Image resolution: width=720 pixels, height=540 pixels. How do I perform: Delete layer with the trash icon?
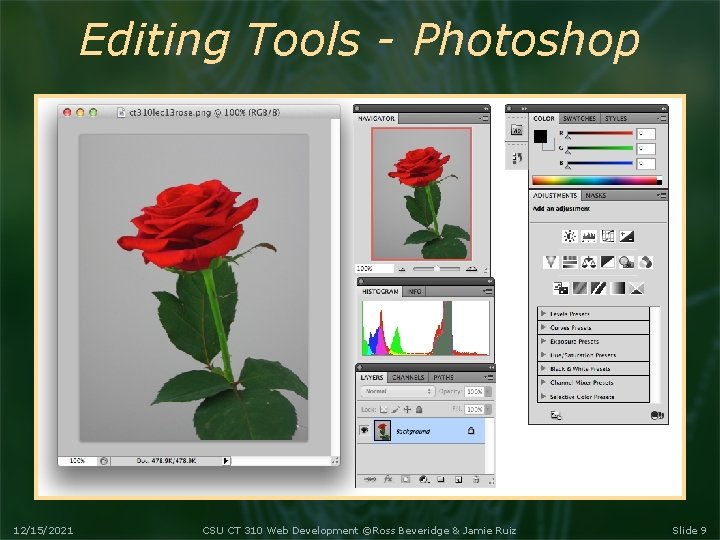click(476, 479)
